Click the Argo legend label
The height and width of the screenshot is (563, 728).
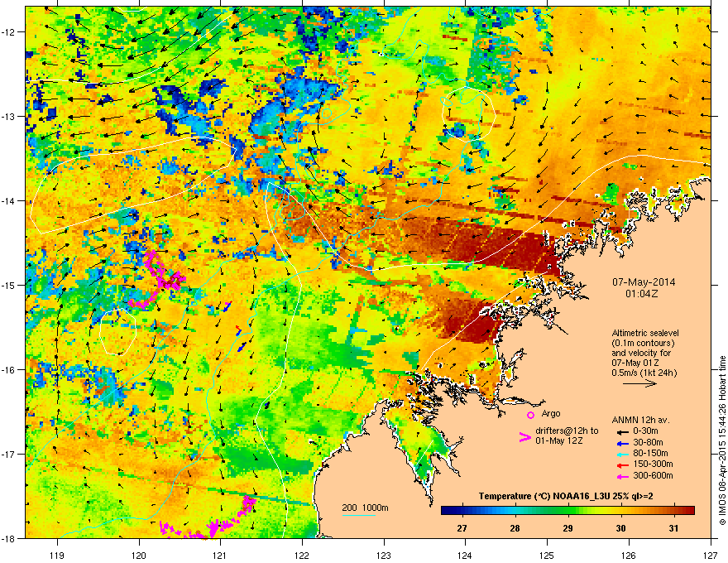551,413
